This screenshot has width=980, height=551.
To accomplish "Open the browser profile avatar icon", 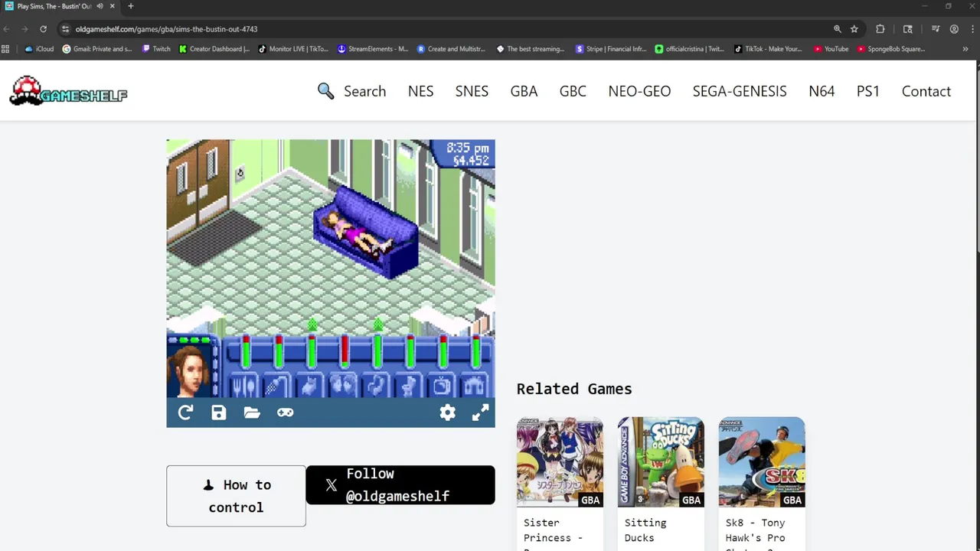I will click(954, 29).
